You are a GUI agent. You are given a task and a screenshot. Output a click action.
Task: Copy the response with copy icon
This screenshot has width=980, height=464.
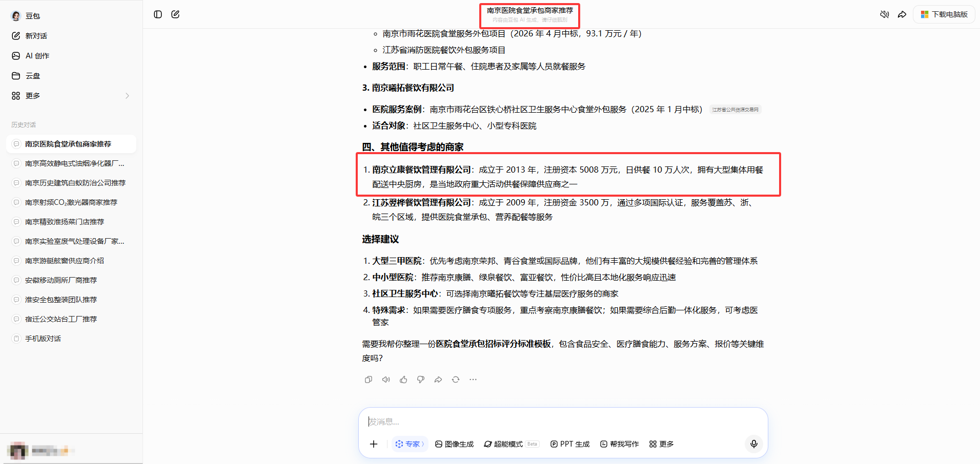point(369,379)
